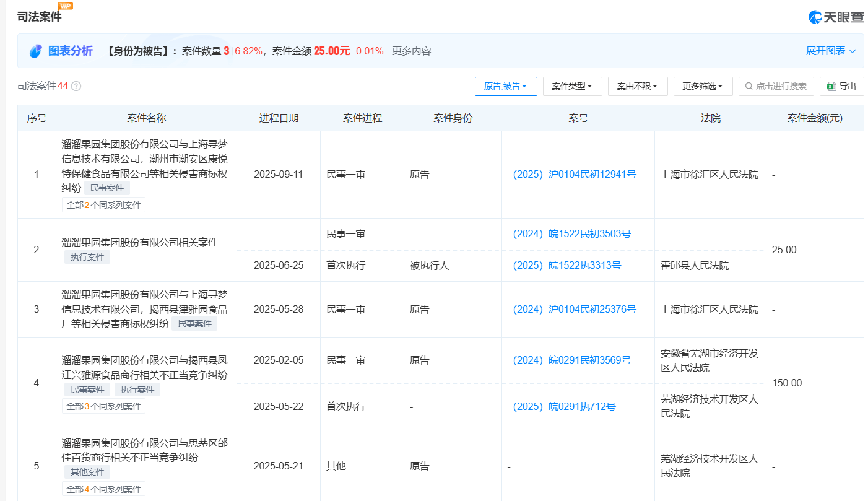Click the Excel icon on the 导出 button

click(831, 86)
